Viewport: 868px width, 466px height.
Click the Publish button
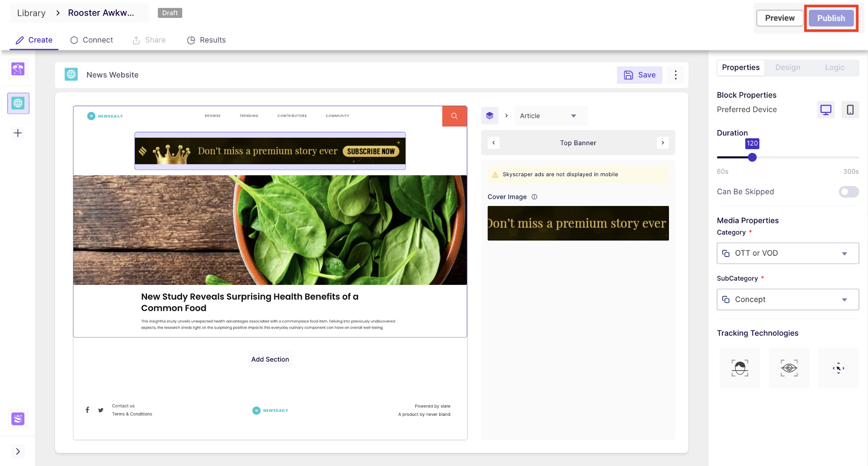point(831,18)
